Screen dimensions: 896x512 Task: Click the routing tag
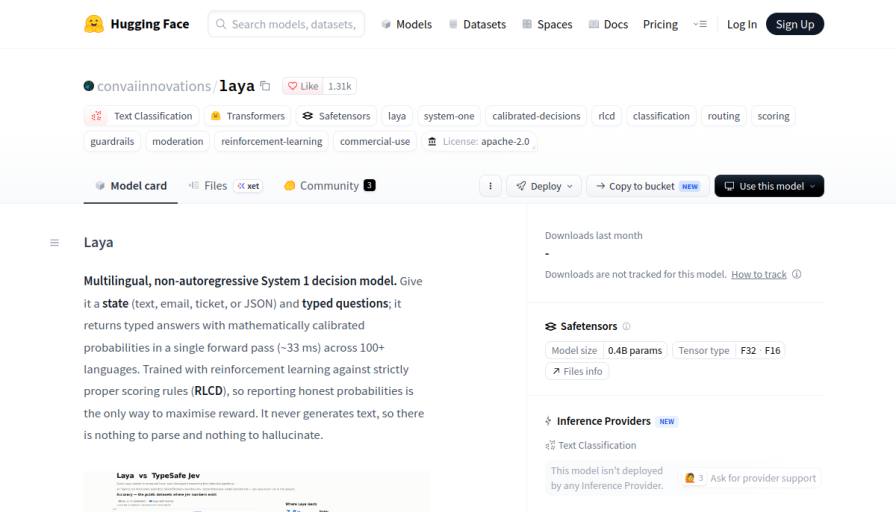(x=723, y=116)
